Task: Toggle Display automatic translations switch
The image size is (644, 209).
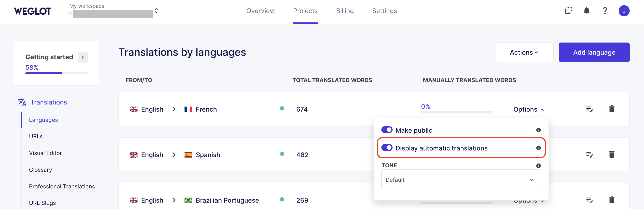Action: pos(387,147)
